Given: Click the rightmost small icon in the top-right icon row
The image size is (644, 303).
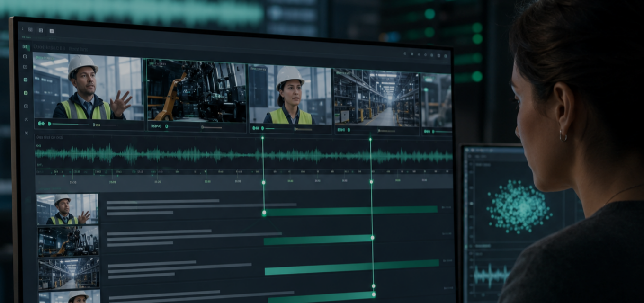Looking at the screenshot, I should click(x=446, y=56).
